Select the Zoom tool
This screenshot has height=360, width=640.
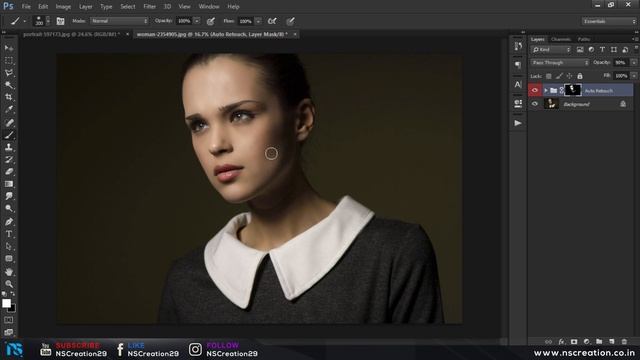9,284
